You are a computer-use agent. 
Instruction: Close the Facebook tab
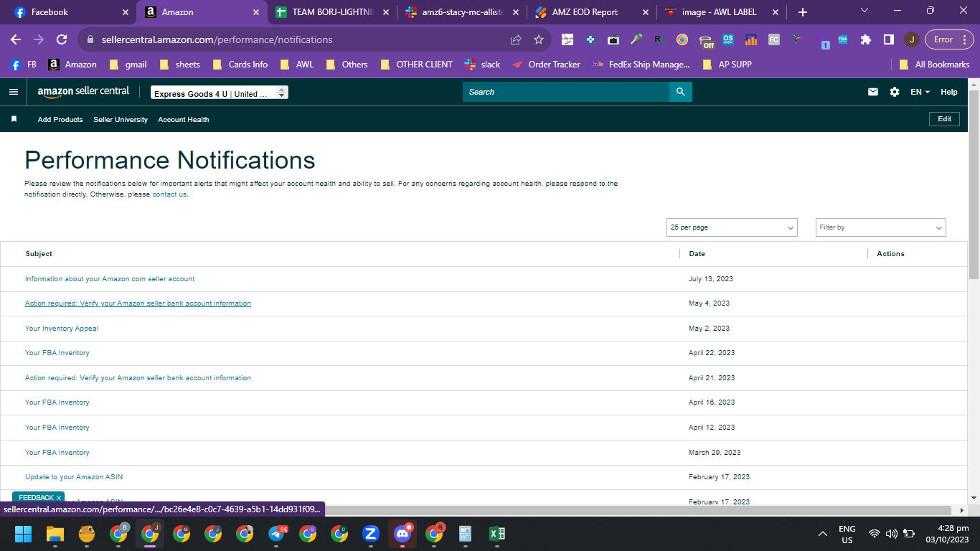(126, 12)
